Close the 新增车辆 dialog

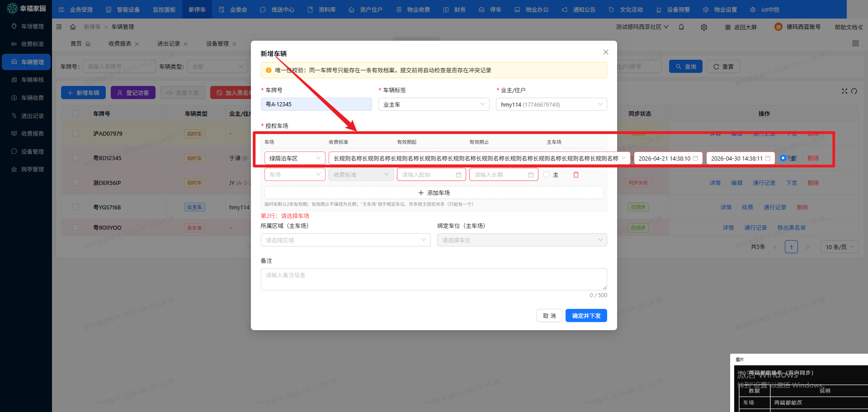(x=606, y=52)
